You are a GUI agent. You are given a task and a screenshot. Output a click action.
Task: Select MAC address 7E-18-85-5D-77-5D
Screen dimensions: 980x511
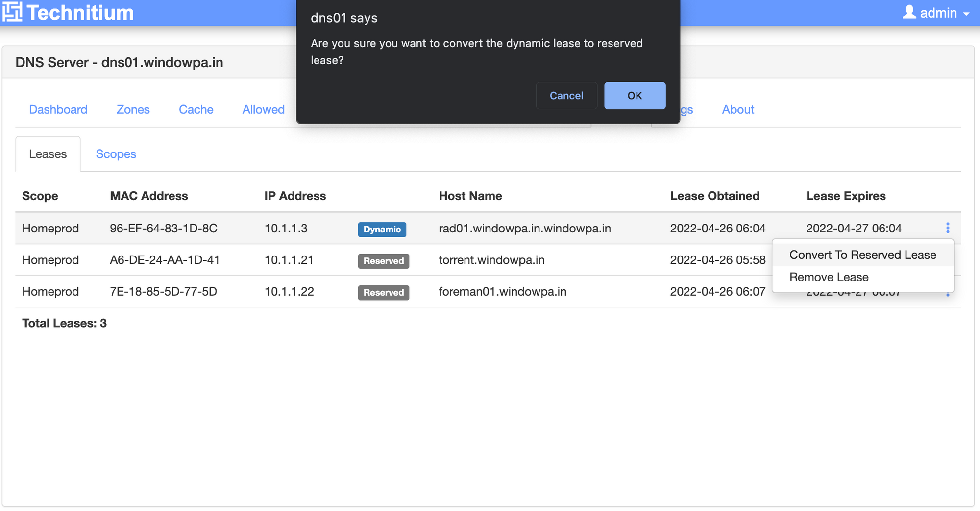point(164,292)
